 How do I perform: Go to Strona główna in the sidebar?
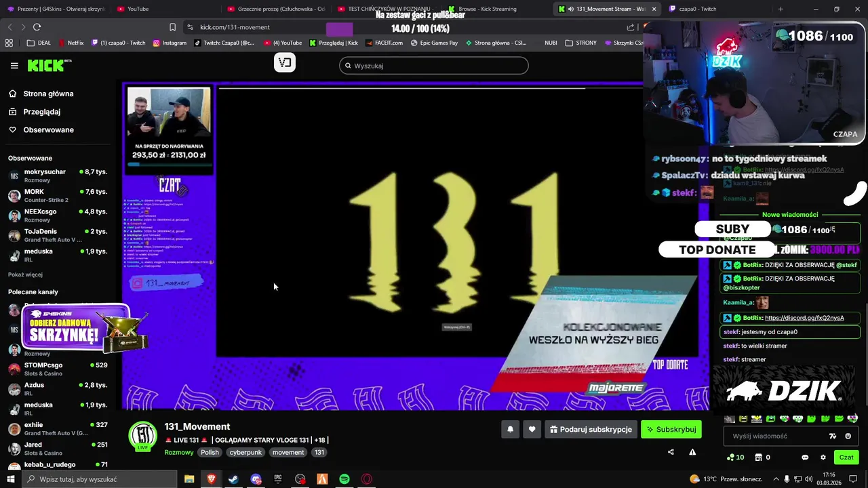pyautogui.click(x=41, y=94)
